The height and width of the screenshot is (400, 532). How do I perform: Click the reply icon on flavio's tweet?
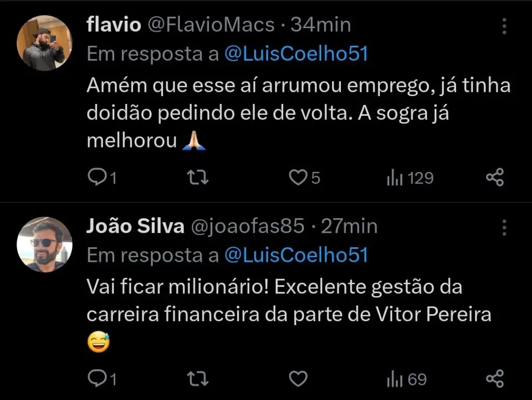99,177
